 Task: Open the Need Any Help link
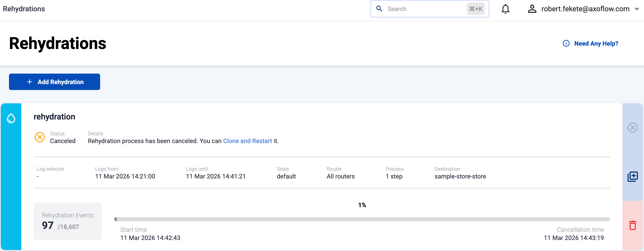pyautogui.click(x=596, y=44)
